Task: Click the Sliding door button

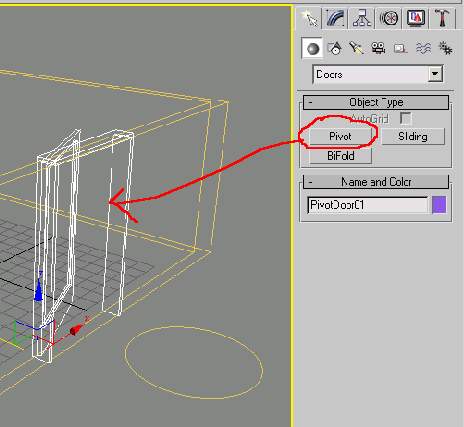Action: tap(413, 136)
